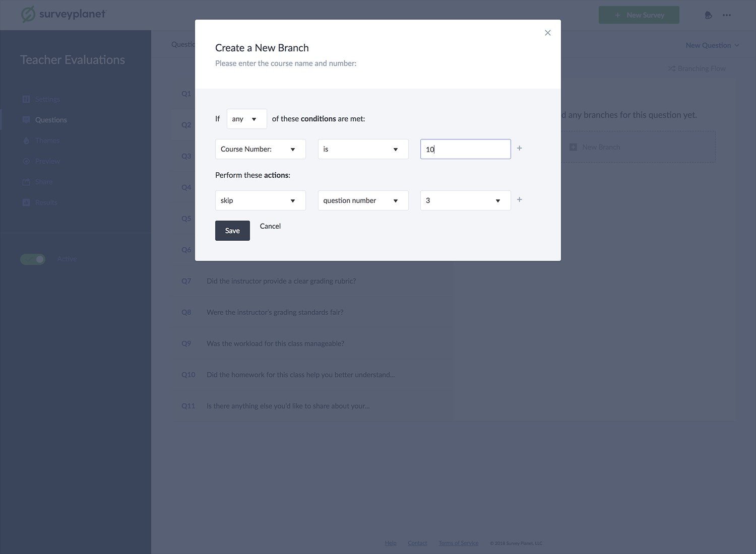Open the Course Number question dropdown
Screen dimensions: 756x554
(x=260, y=149)
